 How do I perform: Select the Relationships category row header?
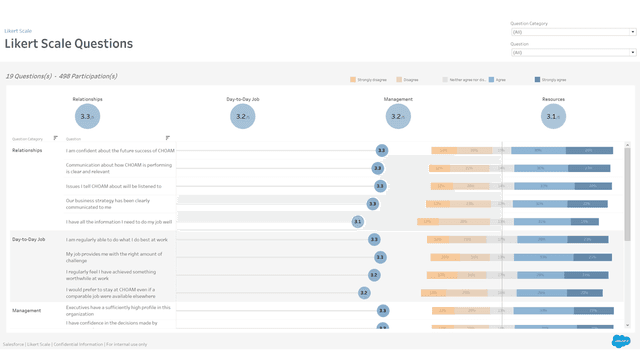(27, 150)
